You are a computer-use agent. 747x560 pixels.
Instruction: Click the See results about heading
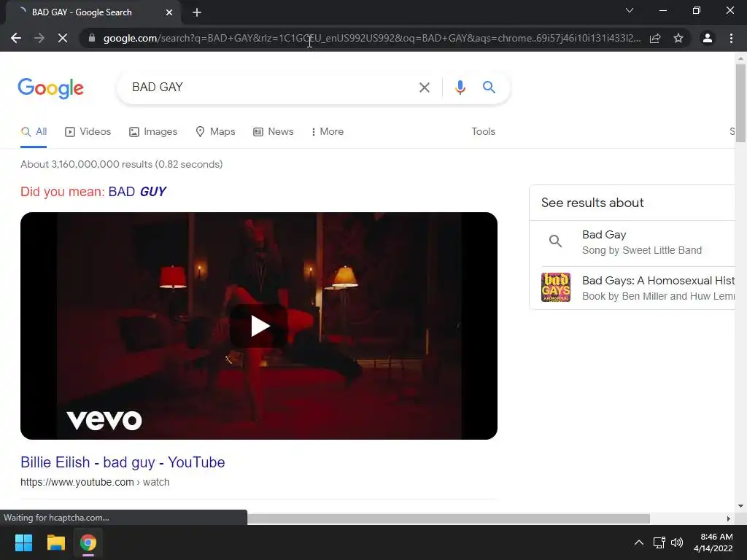(592, 203)
